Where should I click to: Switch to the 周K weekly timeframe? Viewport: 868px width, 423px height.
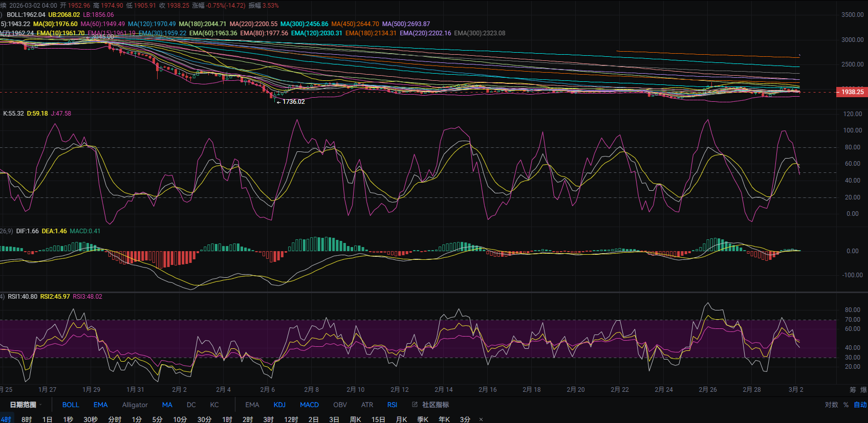[x=355, y=419]
